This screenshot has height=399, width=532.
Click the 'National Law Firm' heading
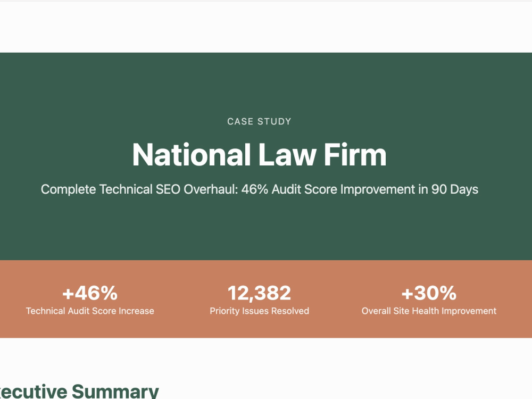pyautogui.click(x=259, y=155)
